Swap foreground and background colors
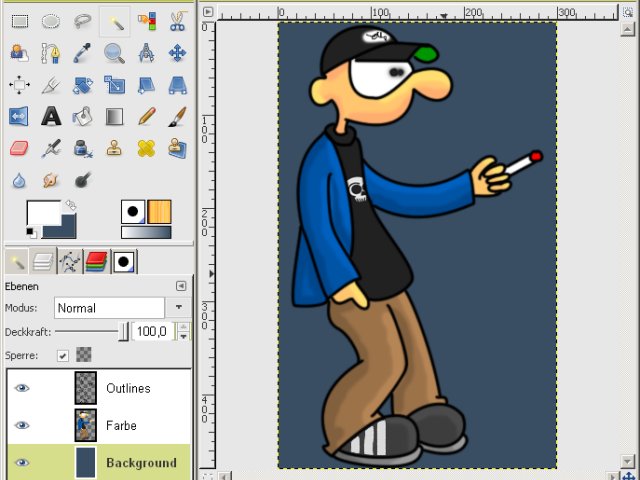The width and height of the screenshot is (640, 480). pyautogui.click(x=71, y=205)
